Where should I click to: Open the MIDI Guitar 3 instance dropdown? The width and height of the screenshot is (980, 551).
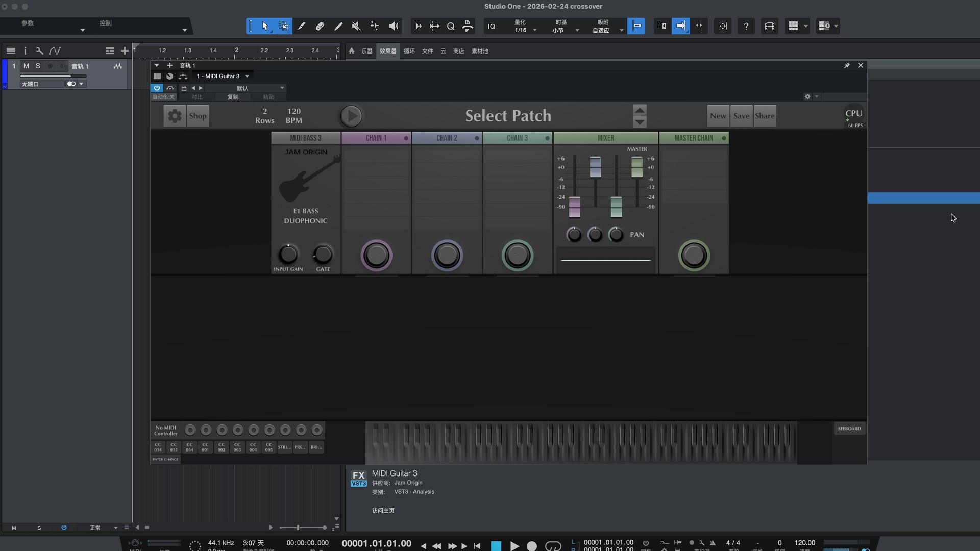tap(247, 76)
